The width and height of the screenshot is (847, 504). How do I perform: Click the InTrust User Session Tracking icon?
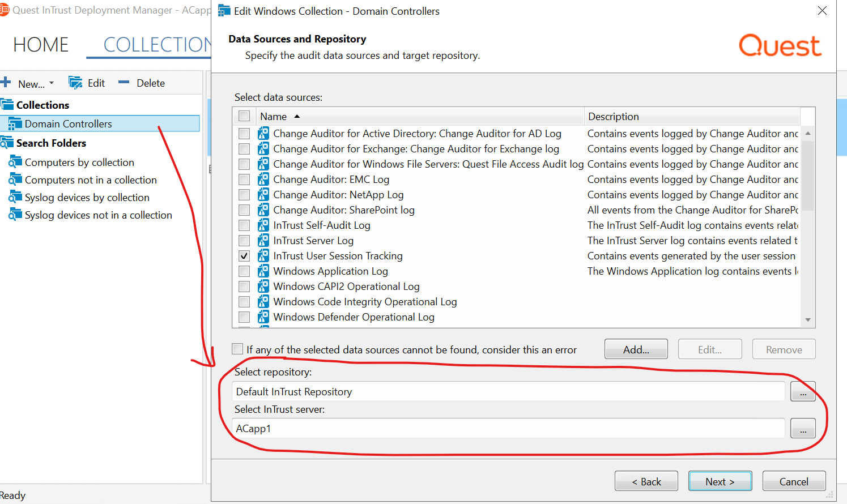point(263,255)
